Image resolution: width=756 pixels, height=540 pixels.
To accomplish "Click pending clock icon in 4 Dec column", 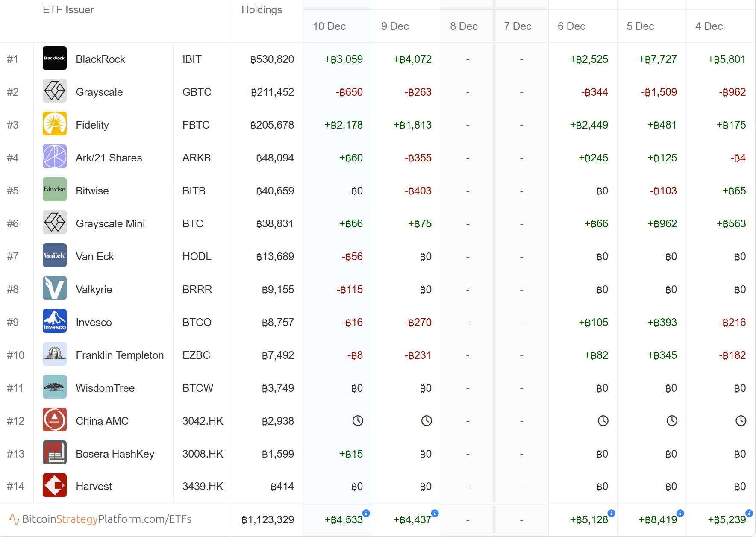I will click(741, 421).
